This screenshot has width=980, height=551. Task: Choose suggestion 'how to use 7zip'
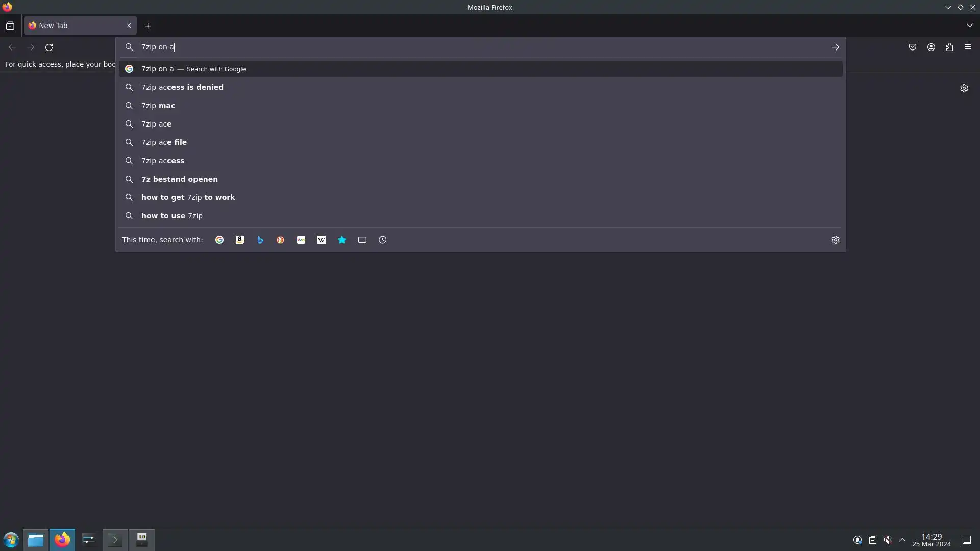coord(172,216)
